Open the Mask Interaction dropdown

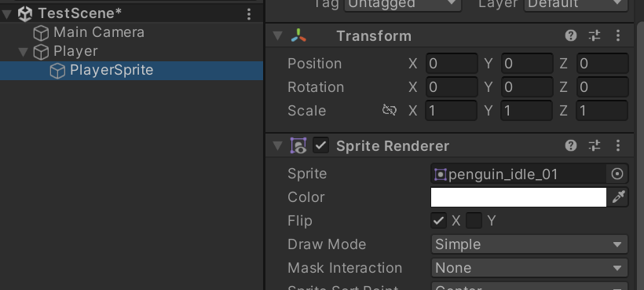tap(529, 268)
